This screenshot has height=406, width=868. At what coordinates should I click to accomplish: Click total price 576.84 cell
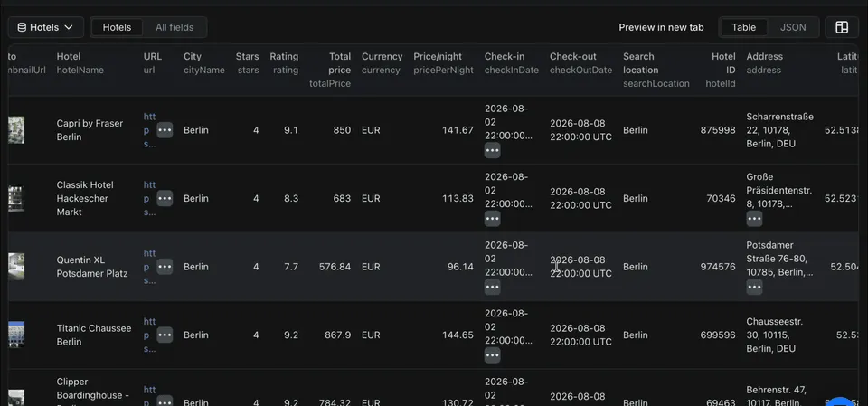pos(335,267)
